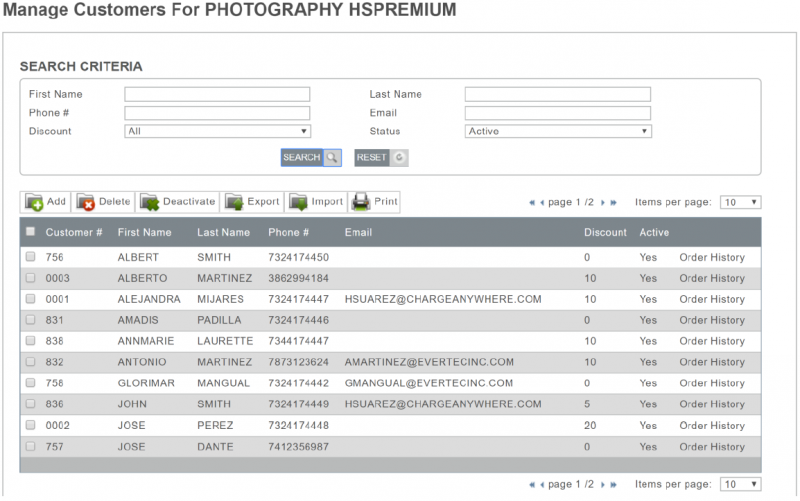
Task: Open Order History for GLORIMAR MANGUAL
Action: click(711, 383)
